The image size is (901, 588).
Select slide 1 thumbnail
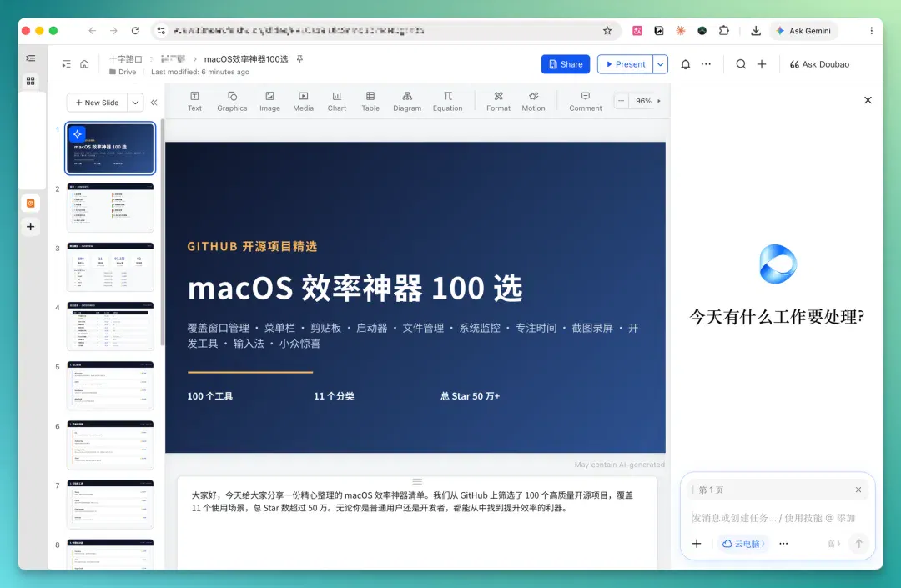coord(110,148)
